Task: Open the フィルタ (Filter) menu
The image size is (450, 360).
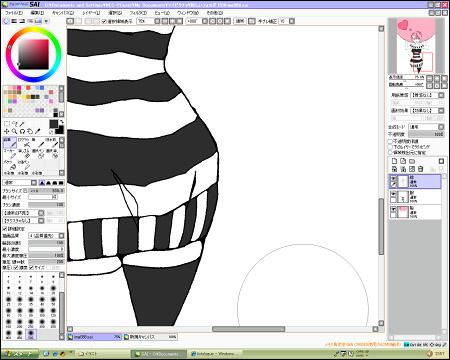Action: [138, 13]
